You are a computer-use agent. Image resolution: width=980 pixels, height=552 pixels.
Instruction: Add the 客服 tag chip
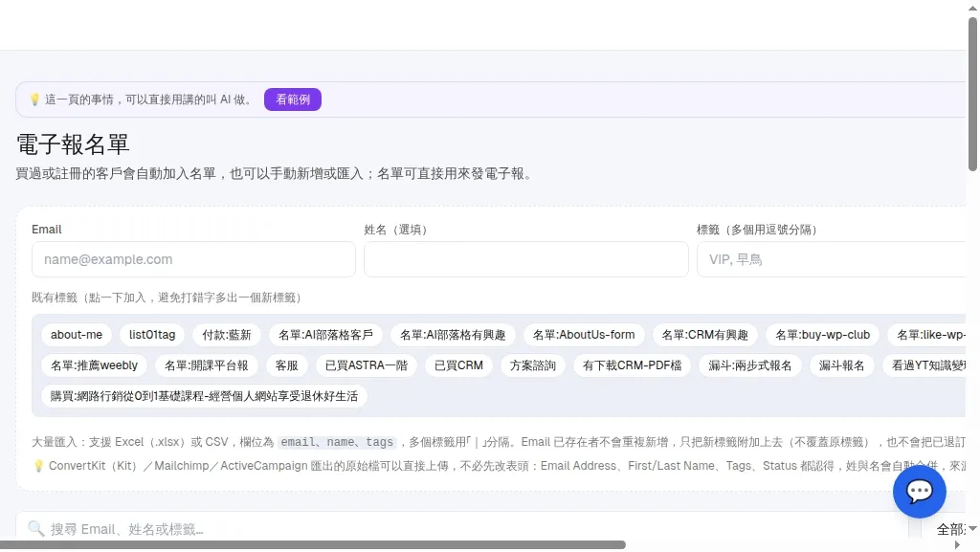point(287,365)
